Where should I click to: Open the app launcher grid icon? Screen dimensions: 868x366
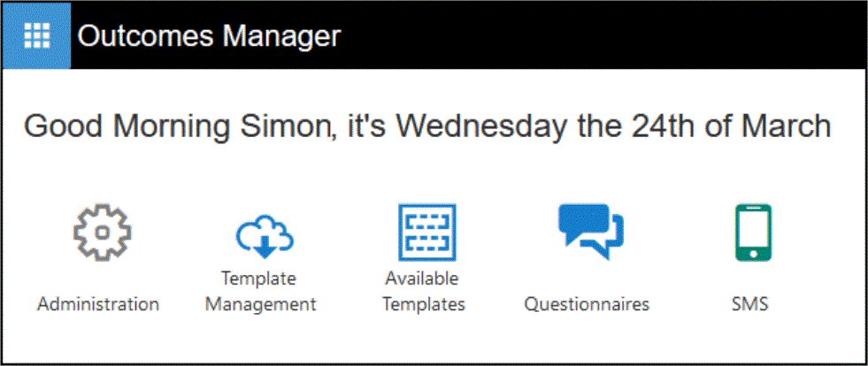tap(36, 36)
